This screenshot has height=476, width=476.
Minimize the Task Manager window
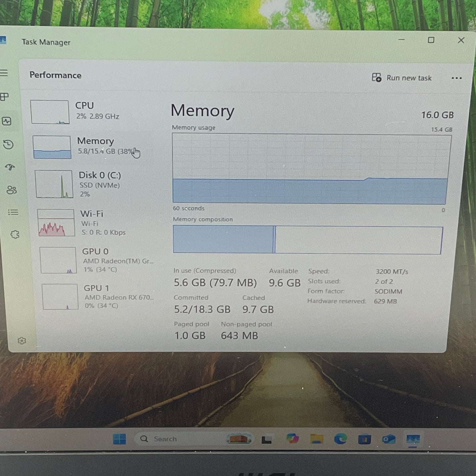(401, 40)
